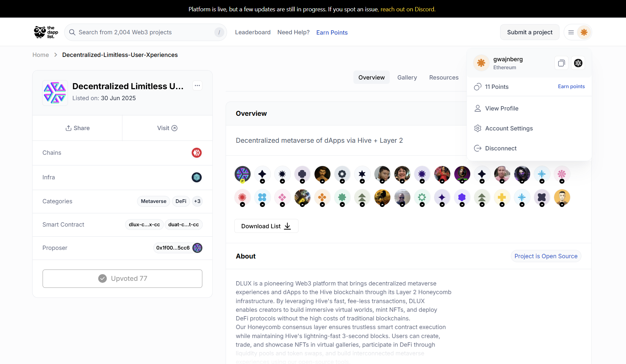Click the red burst avatar in upvoters
The height and width of the screenshot is (364, 626).
click(242, 197)
